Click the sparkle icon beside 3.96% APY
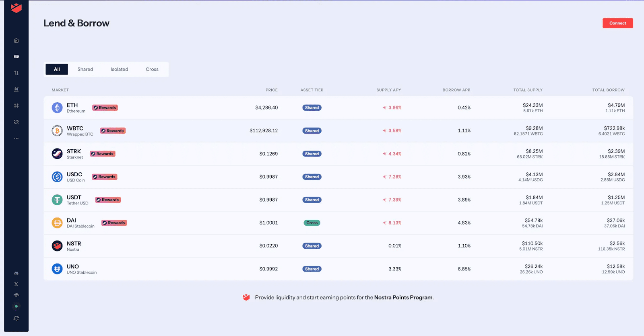644x336 pixels. point(384,107)
